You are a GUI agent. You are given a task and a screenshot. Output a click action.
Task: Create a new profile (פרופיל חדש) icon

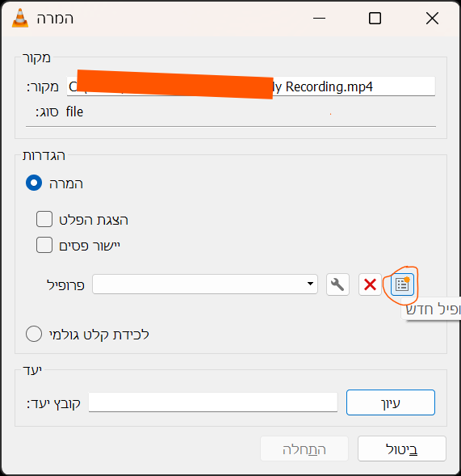tap(402, 284)
